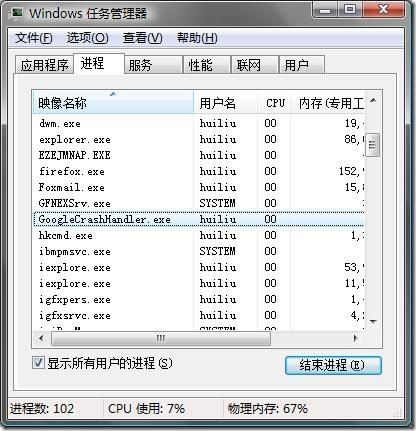Click the 物理内存: 67% status entry
Viewport: 416px width, 431px height.
(268, 409)
